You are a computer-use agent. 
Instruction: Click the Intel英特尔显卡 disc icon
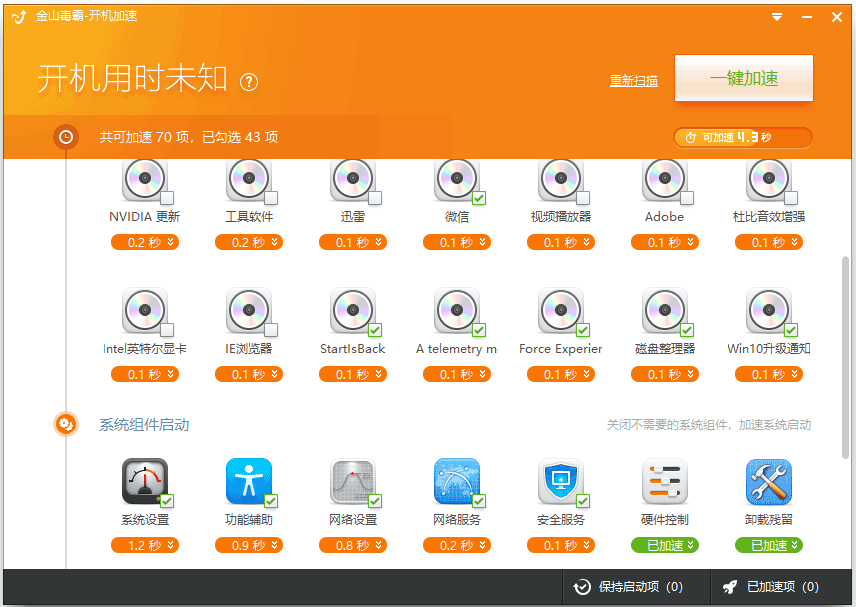(x=145, y=311)
